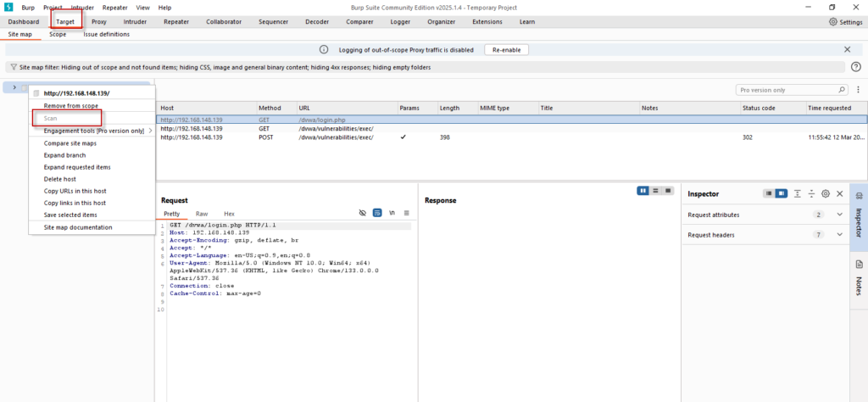This screenshot has height=402, width=868.
Task: Switch to side-by-side request/response layout
Action: 643,190
